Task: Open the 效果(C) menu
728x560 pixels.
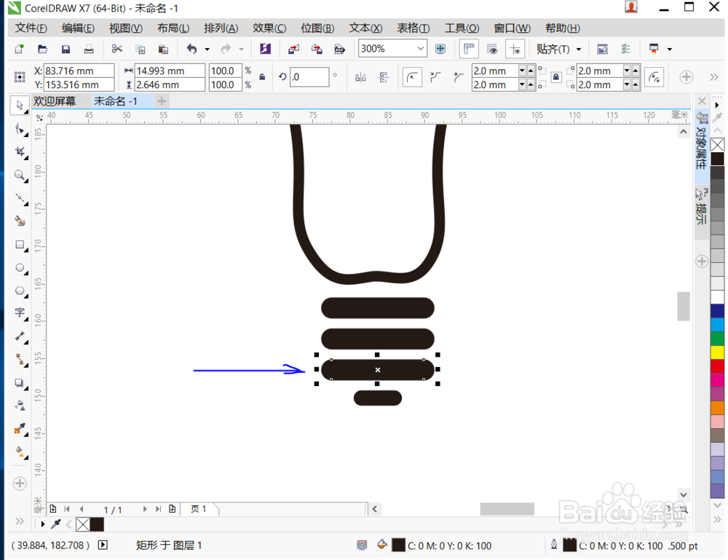Action: [269, 28]
